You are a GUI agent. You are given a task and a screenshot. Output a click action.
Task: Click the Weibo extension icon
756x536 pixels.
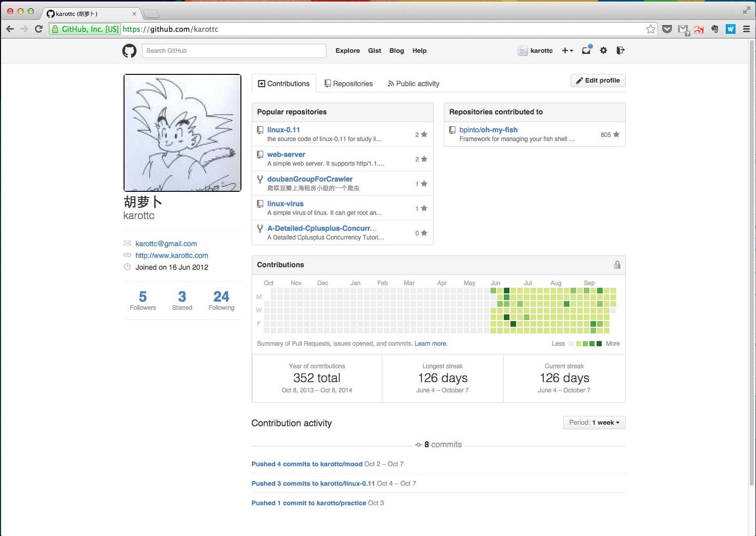[x=699, y=29]
